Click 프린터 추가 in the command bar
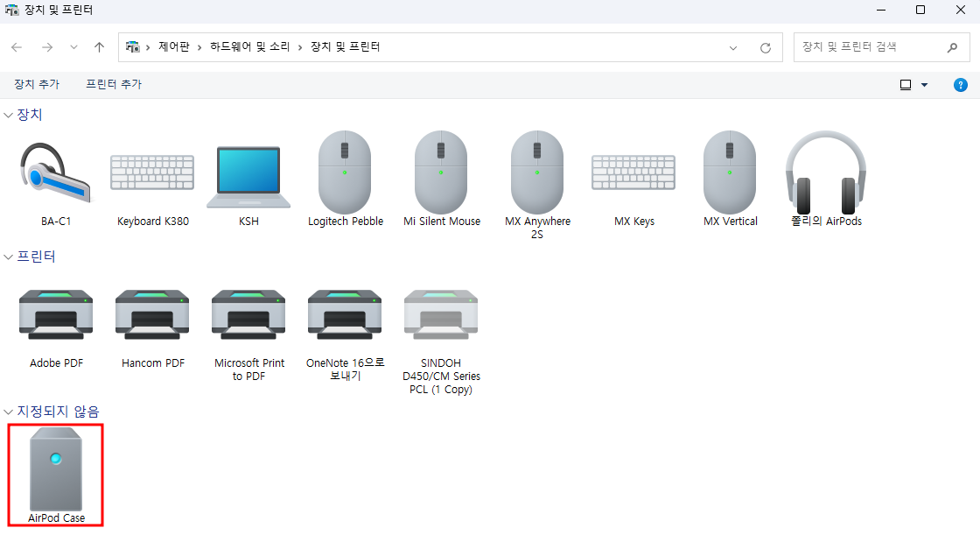 tap(114, 84)
